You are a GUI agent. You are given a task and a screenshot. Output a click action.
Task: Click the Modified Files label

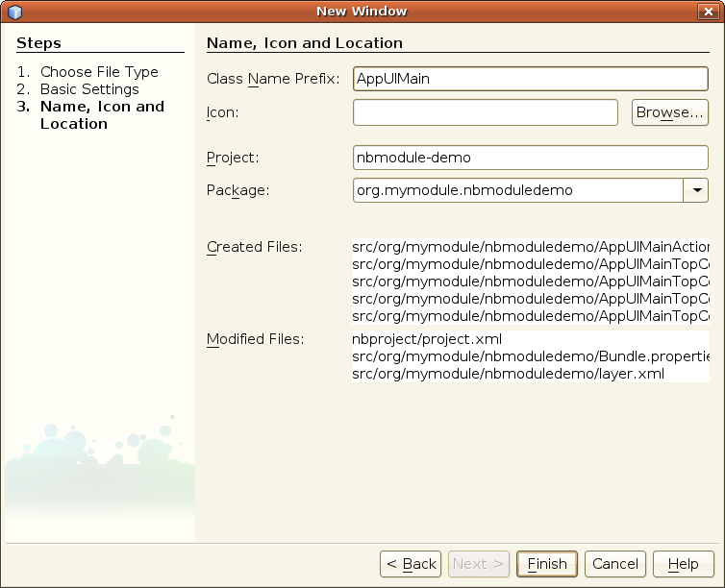click(255, 339)
